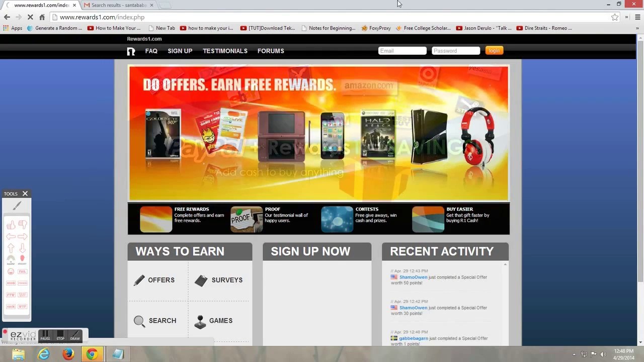Open the TESTIMONIALS page
Screen dimensions: 644x362
point(225,51)
